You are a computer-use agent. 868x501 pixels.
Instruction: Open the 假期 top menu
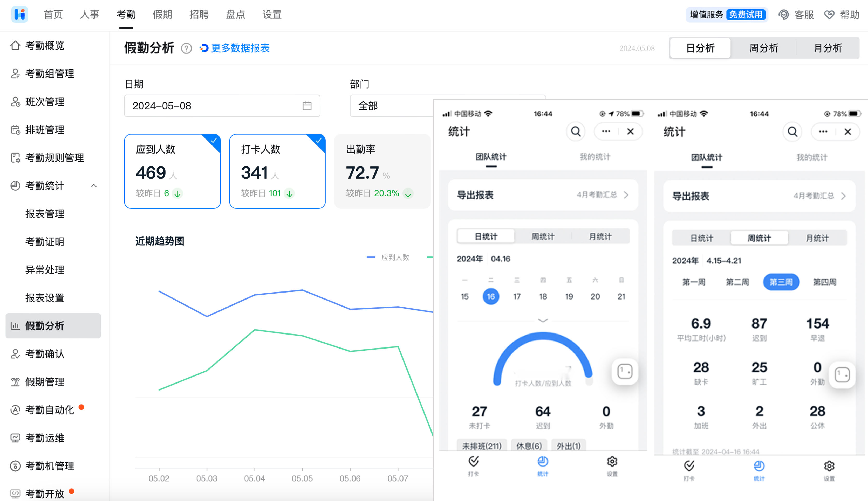(x=162, y=15)
